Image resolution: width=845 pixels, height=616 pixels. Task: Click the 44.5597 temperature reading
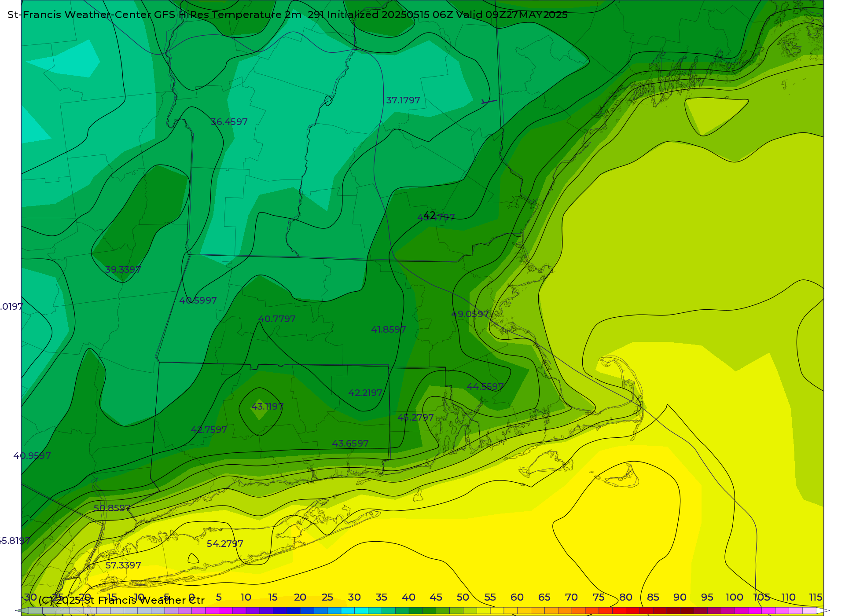pos(485,387)
